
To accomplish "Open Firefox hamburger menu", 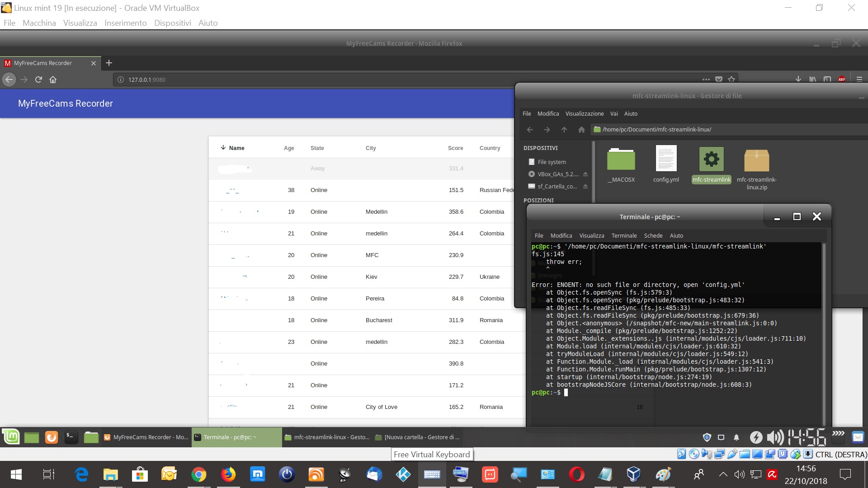I will click(x=859, y=80).
